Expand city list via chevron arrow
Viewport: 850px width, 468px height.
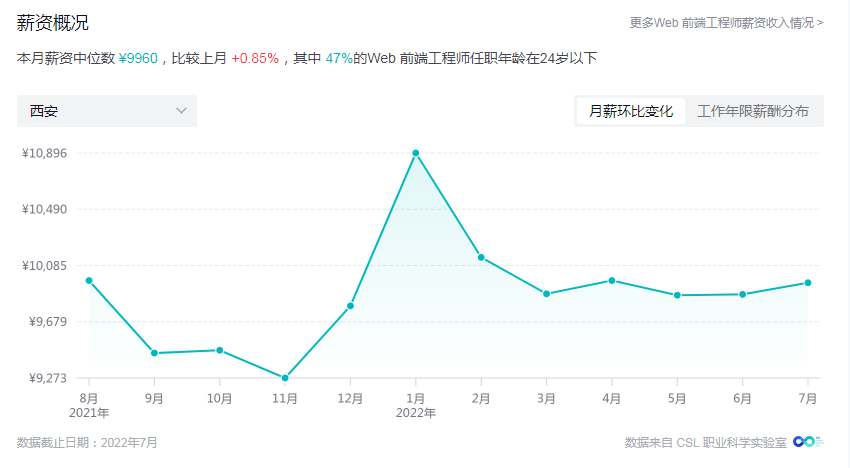pyautogui.click(x=181, y=111)
